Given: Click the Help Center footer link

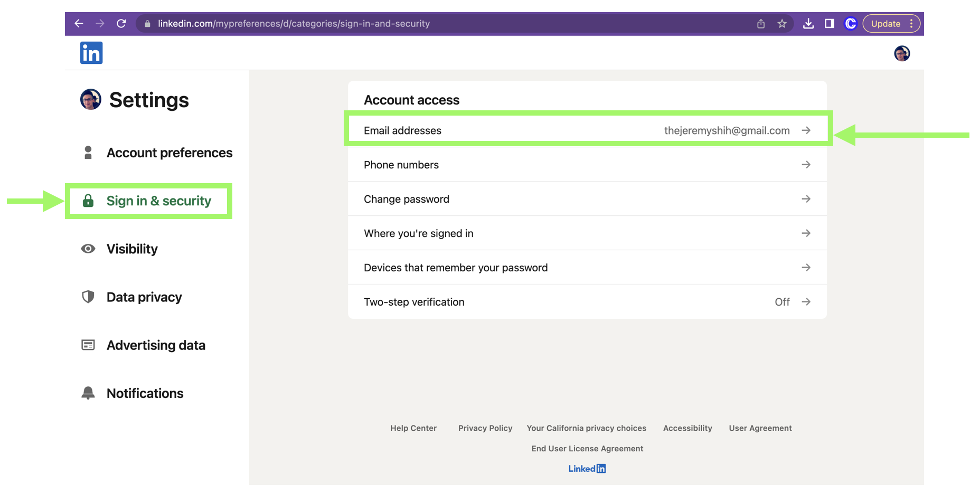Looking at the screenshot, I should pyautogui.click(x=413, y=428).
